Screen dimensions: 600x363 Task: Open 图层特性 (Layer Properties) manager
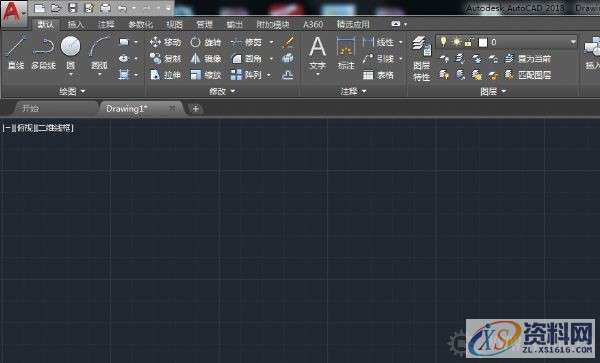click(x=422, y=59)
